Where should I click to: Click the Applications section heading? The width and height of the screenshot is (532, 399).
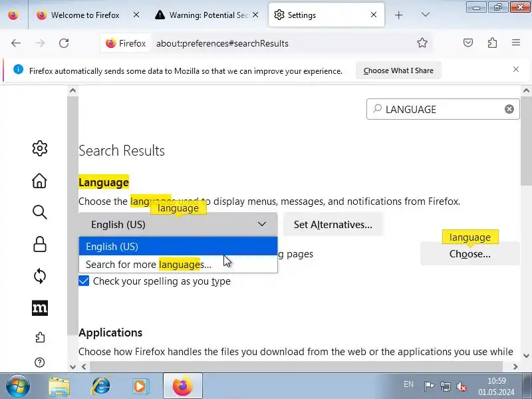pos(110,332)
